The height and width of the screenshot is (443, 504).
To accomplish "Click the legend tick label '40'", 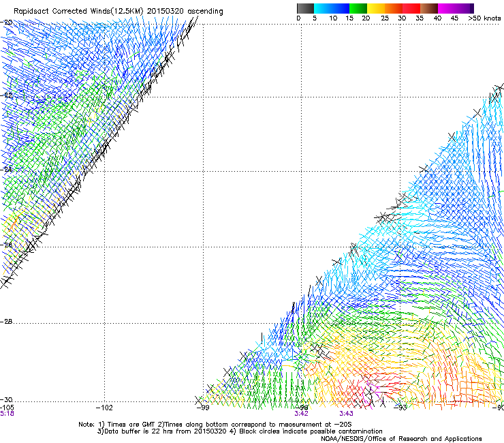I will (437, 18).
